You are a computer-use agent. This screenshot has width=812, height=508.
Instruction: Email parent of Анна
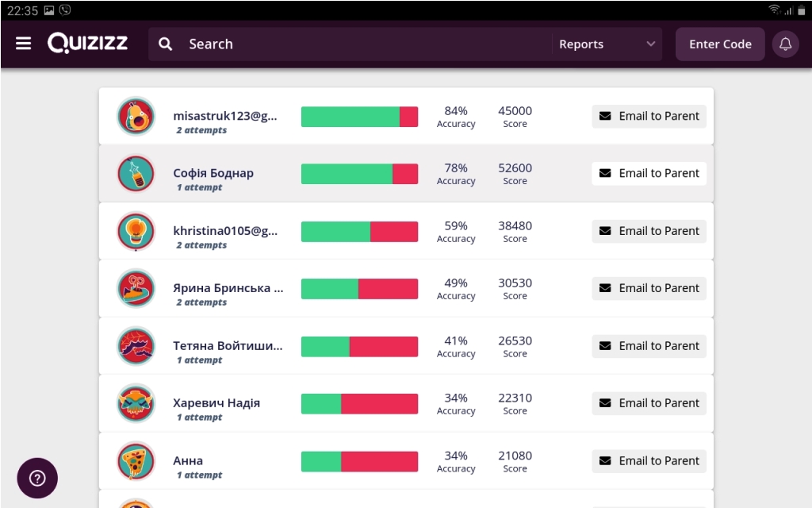coord(649,461)
